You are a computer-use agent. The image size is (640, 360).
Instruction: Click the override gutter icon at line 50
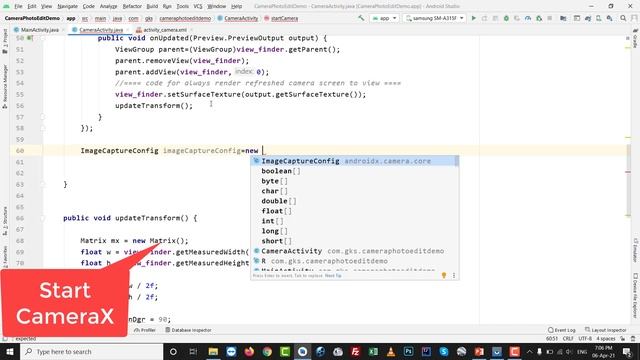coord(30,38)
